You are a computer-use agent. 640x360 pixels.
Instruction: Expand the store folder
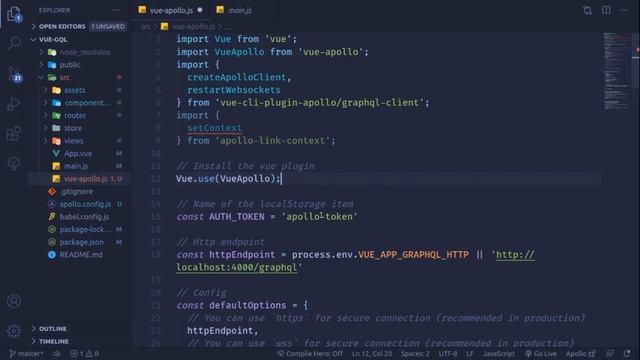pyautogui.click(x=73, y=128)
